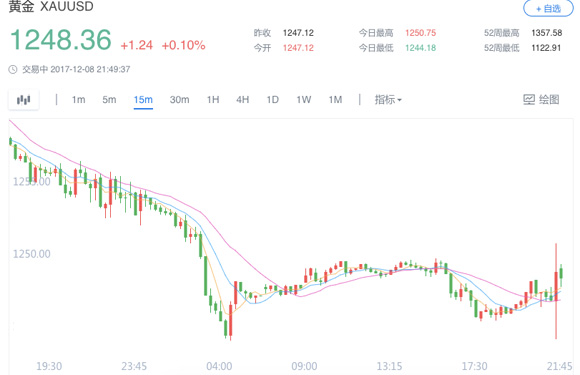
Task: Click the clock icon beside trading time
Action: [x=13, y=70]
